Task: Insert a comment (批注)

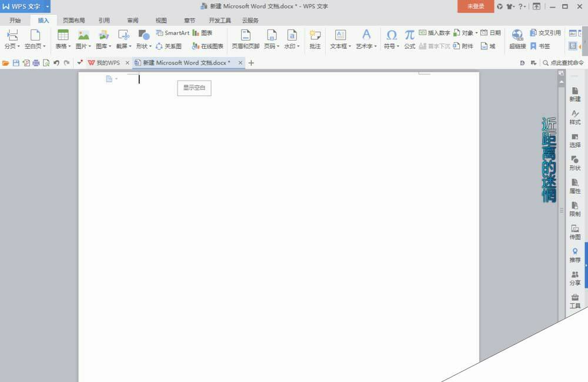Action: 315,39
